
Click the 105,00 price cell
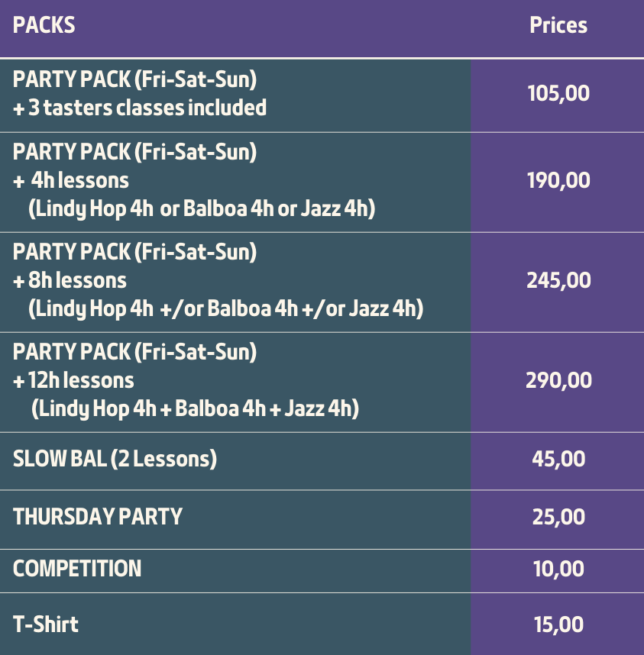558,93
